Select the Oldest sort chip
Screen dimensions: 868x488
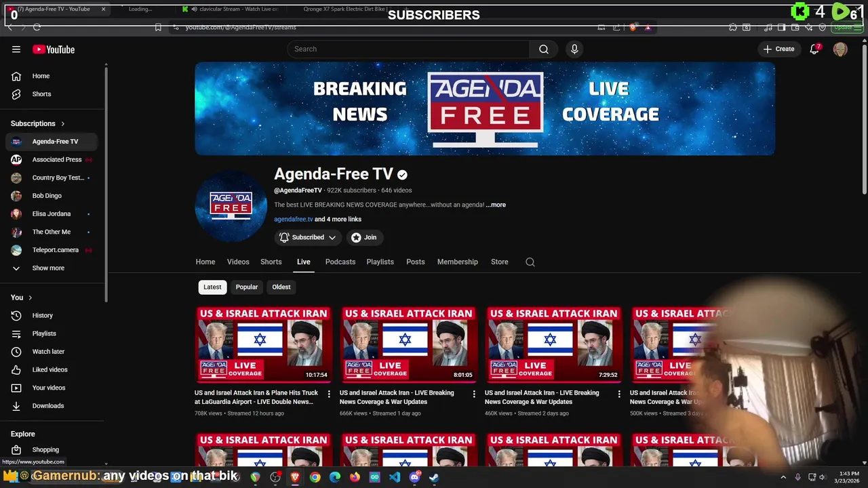coord(281,287)
